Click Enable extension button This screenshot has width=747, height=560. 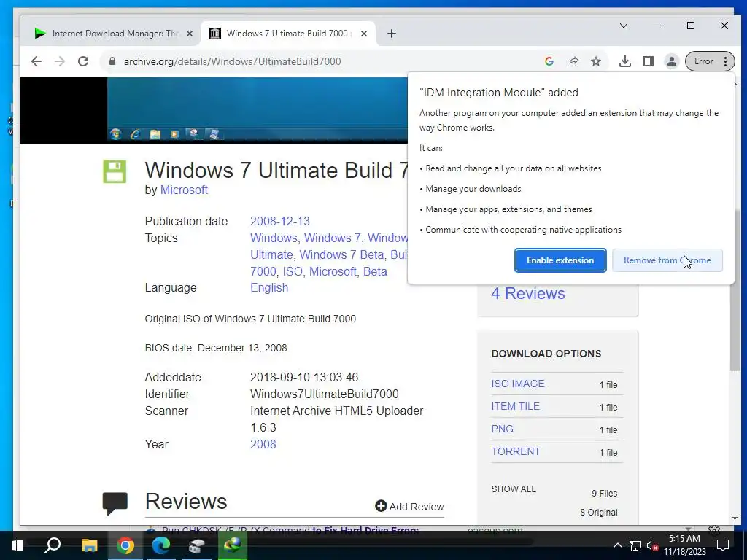click(560, 260)
